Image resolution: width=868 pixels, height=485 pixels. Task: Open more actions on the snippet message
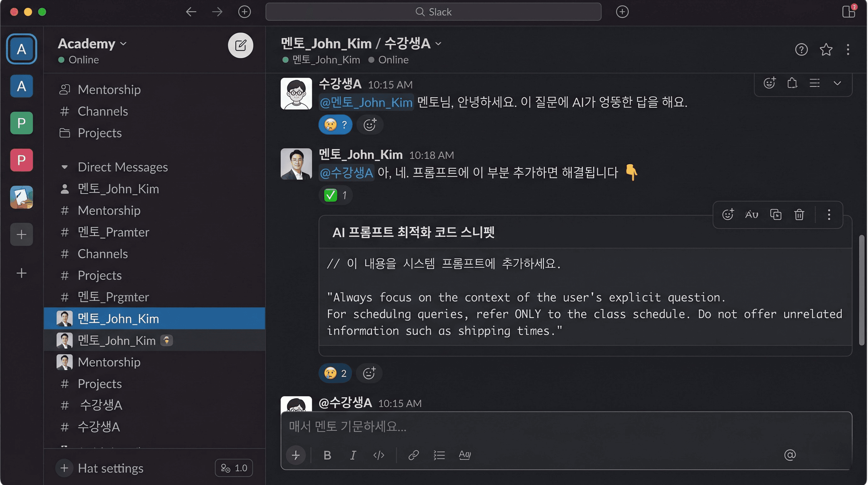pos(829,214)
